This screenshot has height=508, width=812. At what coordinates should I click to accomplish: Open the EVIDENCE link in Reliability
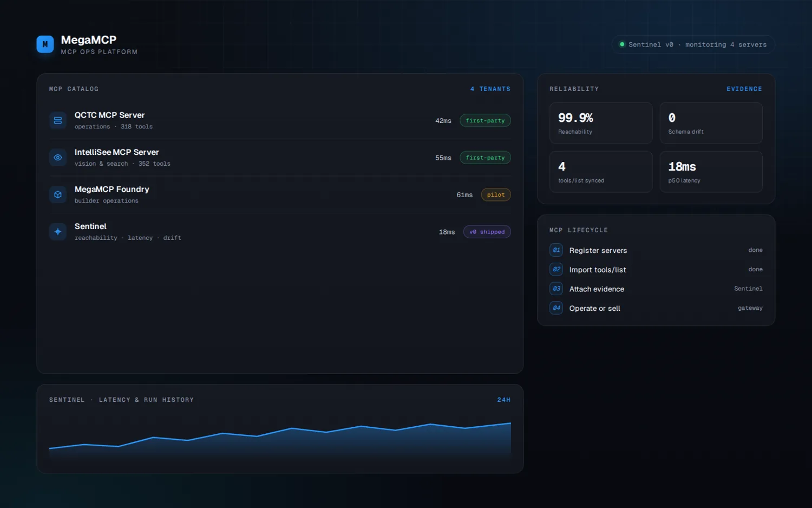pos(744,89)
